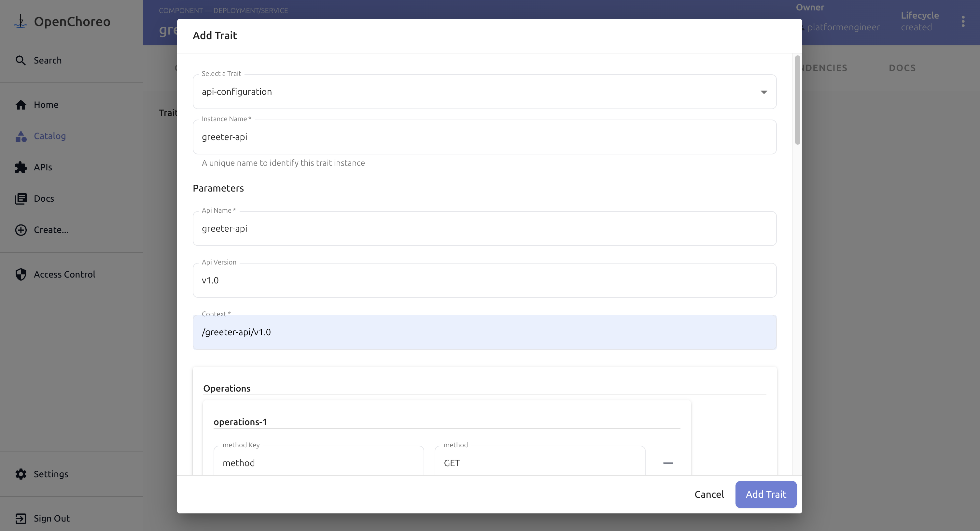The height and width of the screenshot is (531, 980).
Task: Open Catalog via its shapes icon
Action: (21, 136)
